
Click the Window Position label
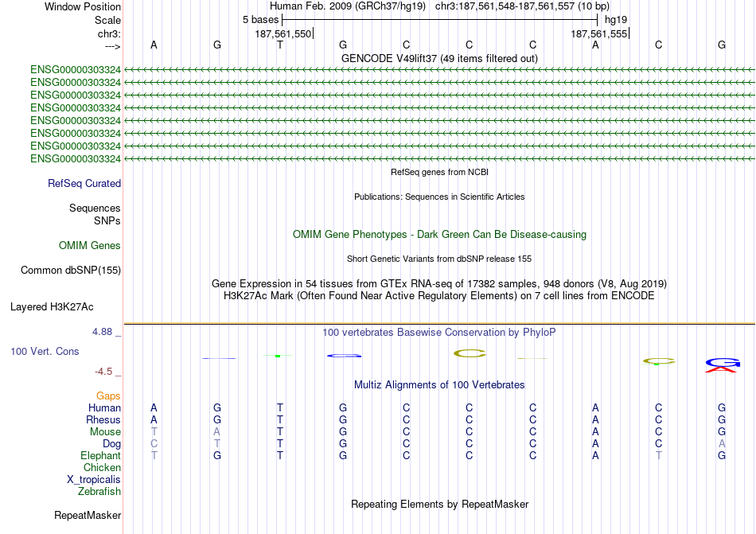83,6
